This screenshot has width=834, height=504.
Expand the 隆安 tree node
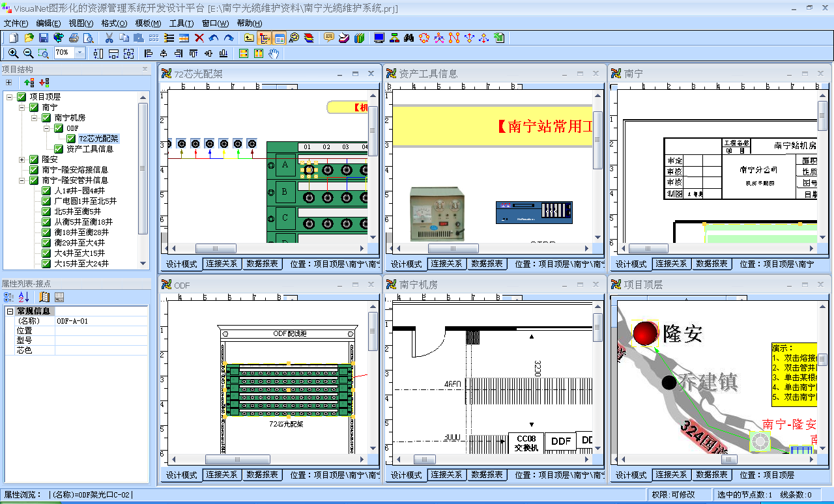tap(22, 160)
